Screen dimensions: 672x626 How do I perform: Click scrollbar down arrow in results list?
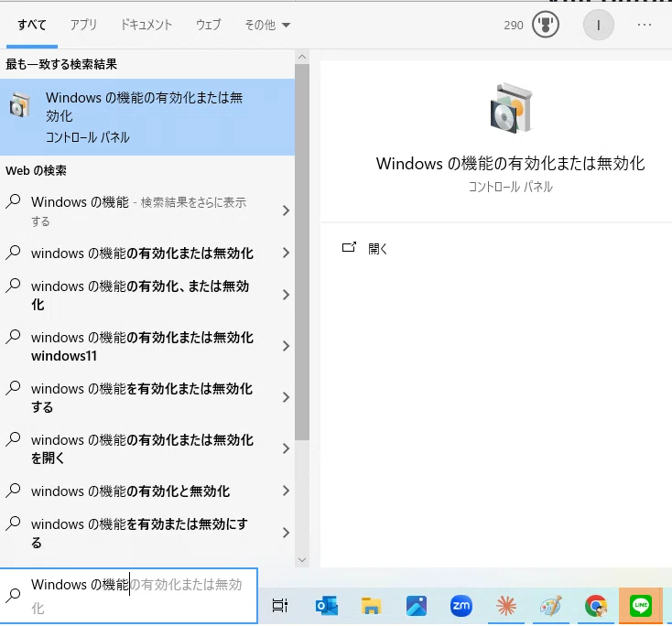tap(302, 560)
